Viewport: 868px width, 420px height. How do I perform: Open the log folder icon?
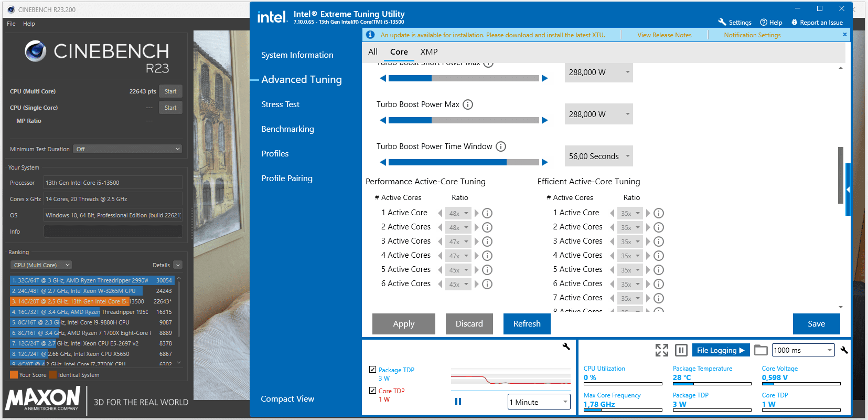pyautogui.click(x=761, y=350)
